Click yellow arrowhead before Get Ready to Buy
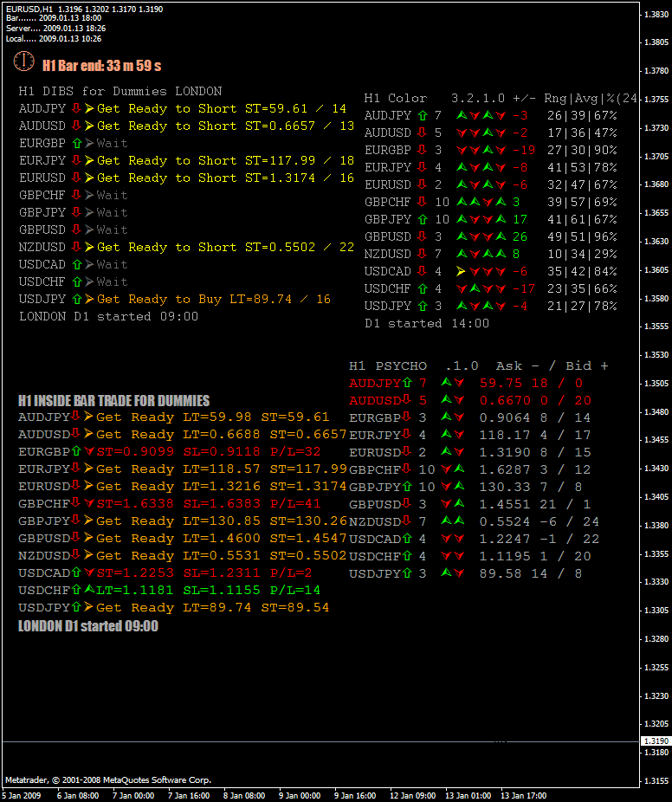 [x=89, y=299]
